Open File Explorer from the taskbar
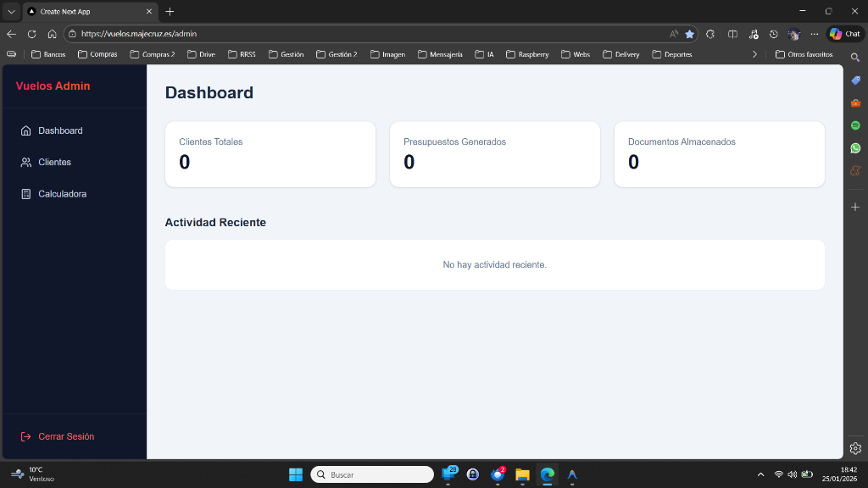 click(522, 474)
